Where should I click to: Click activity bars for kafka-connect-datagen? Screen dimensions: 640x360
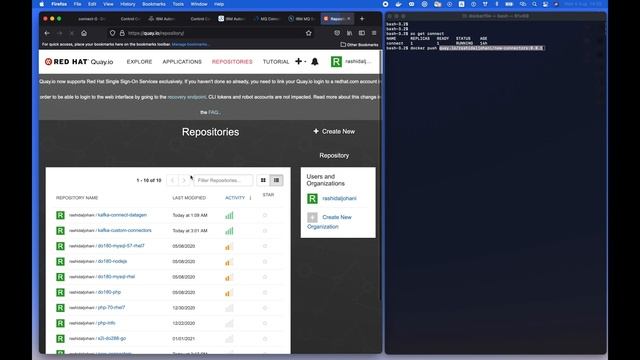coord(229,215)
